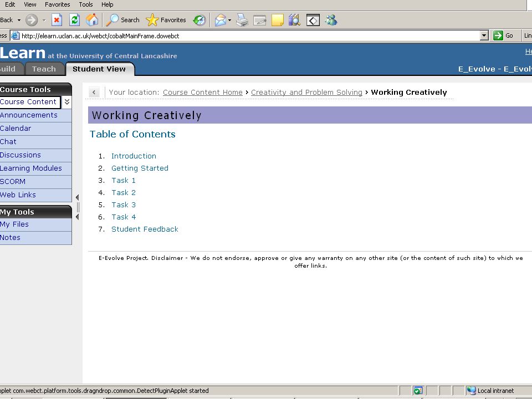The width and height of the screenshot is (532, 399).
Task: Click the status bar green security icon
Action: (418, 391)
